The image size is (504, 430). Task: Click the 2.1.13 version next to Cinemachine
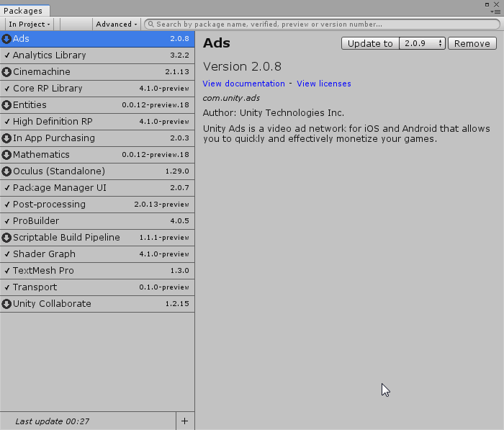tap(177, 72)
